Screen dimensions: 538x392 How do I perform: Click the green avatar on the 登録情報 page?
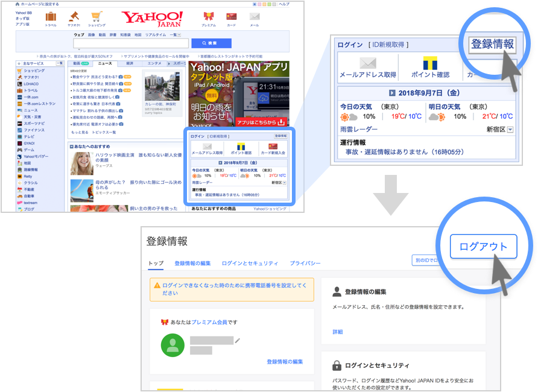pos(172,345)
